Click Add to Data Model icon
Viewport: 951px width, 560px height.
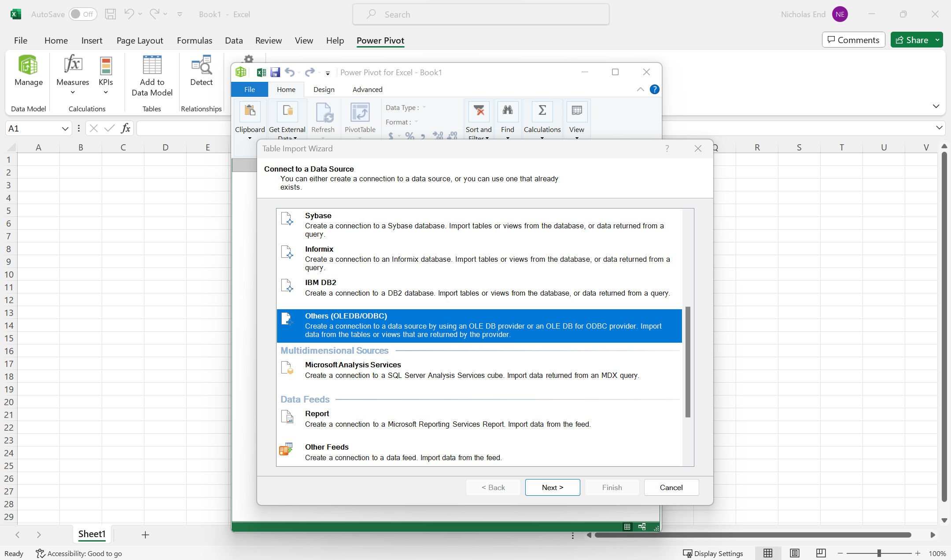pos(152,66)
